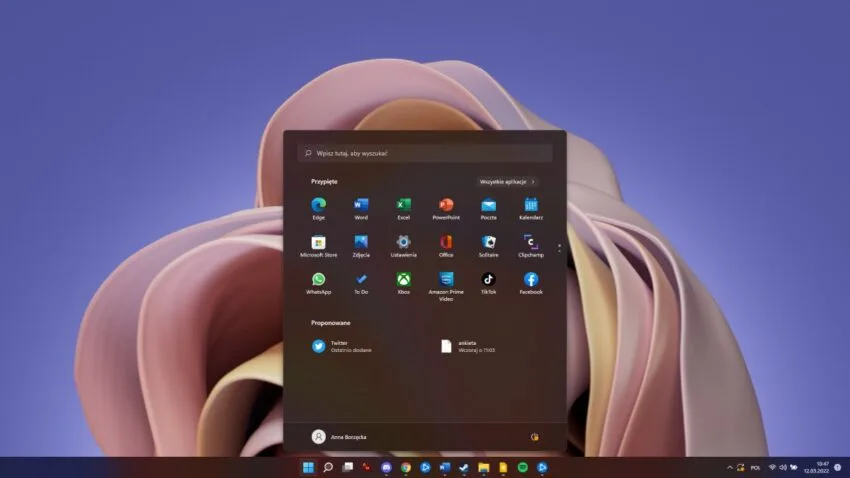Launch Clipchamp video editor

[x=531, y=246]
